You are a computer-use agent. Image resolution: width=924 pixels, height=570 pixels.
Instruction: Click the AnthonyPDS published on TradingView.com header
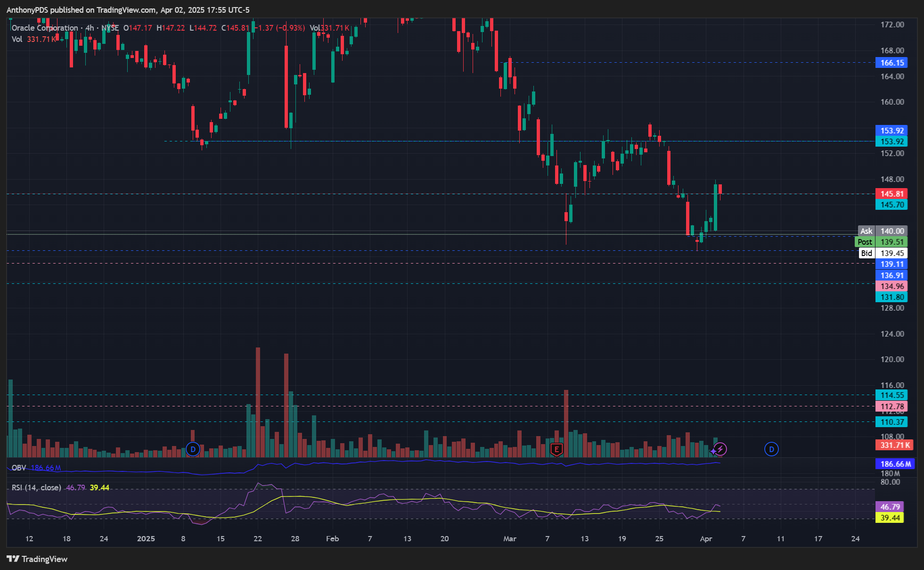coord(128,10)
